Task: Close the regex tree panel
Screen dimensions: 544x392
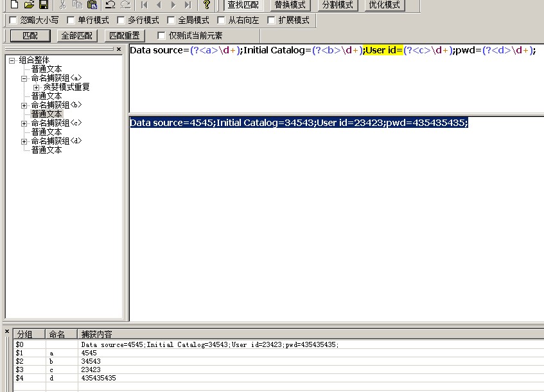Action: [x=119, y=49]
